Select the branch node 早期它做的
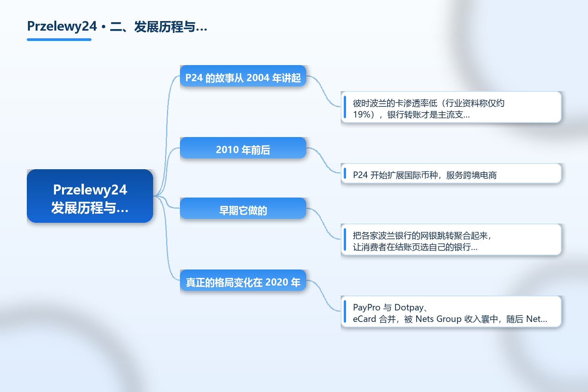588x392 pixels. (243, 208)
